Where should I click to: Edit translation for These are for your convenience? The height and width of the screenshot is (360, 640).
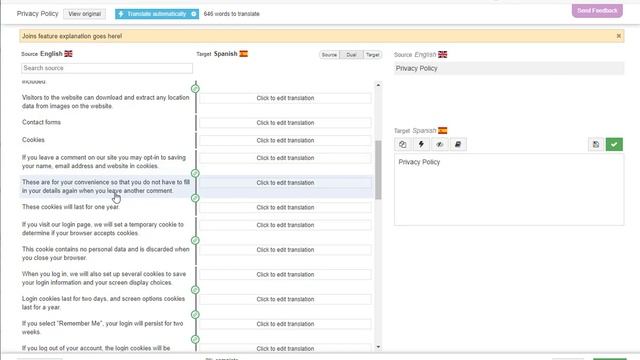(x=285, y=183)
